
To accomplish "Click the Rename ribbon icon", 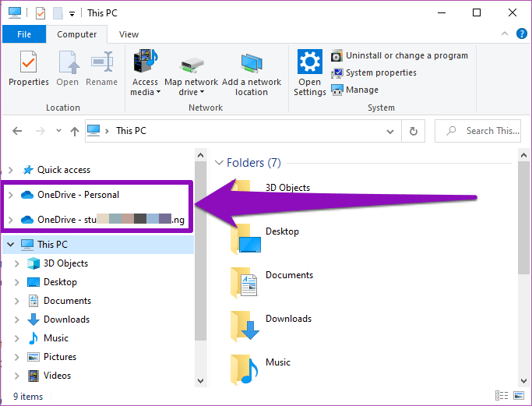I will tap(101, 69).
